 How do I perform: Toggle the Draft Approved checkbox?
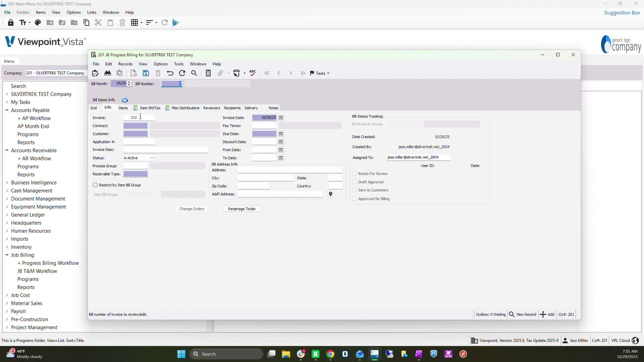(x=354, y=182)
